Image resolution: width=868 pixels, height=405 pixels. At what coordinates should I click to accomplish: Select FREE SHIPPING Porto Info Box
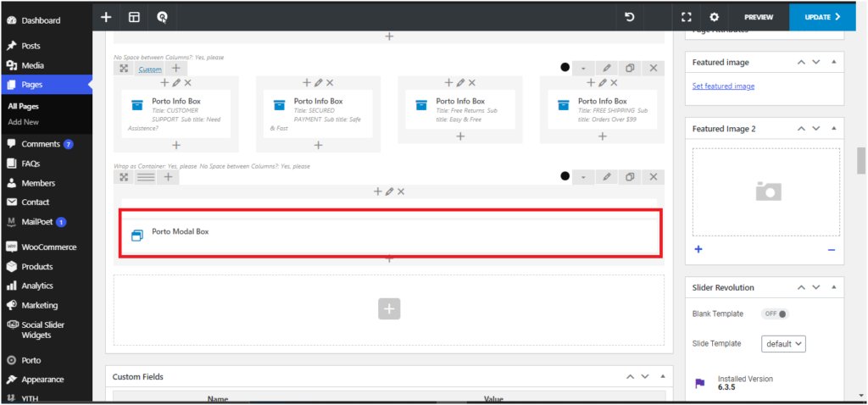[x=603, y=109]
